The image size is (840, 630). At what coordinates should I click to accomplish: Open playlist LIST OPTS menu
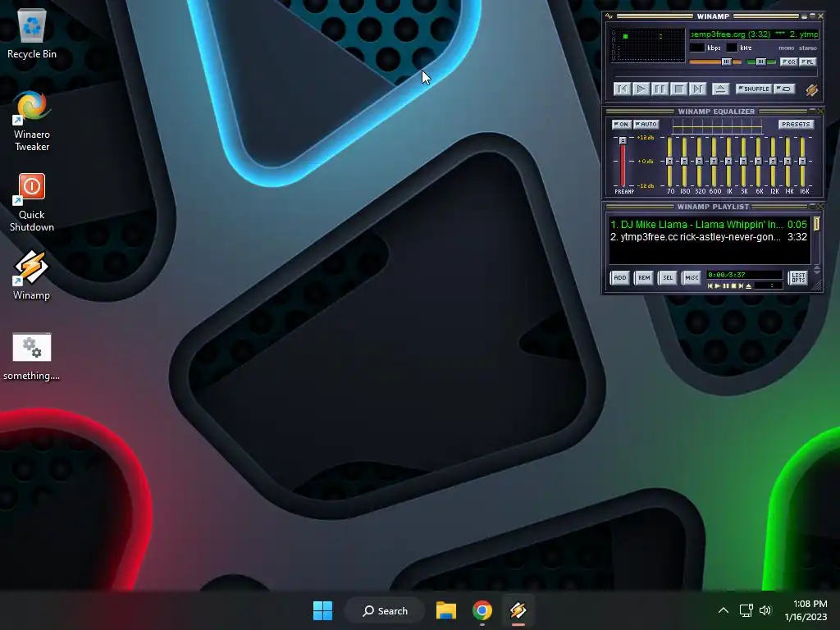point(798,277)
